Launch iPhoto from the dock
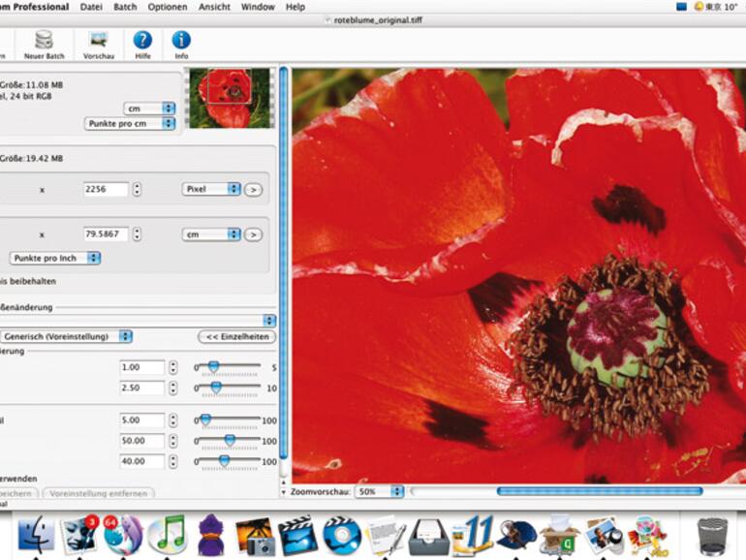This screenshot has height=560, width=746. click(x=254, y=535)
